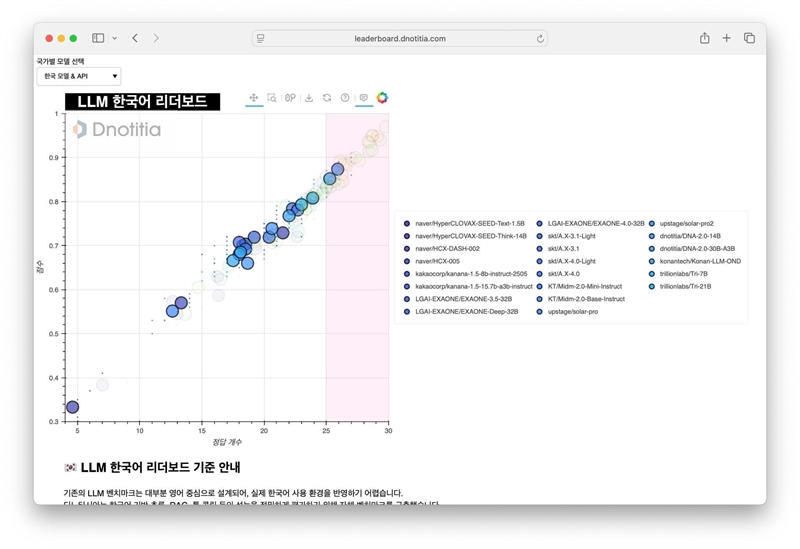Show the Safari tab overview
The width and height of the screenshot is (800, 549).
coord(749,38)
